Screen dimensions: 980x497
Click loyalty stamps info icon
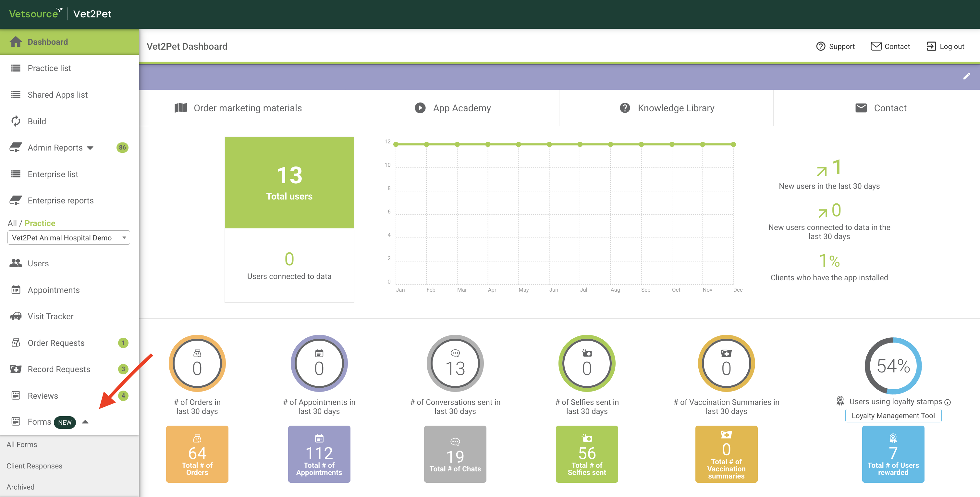pyautogui.click(x=947, y=402)
